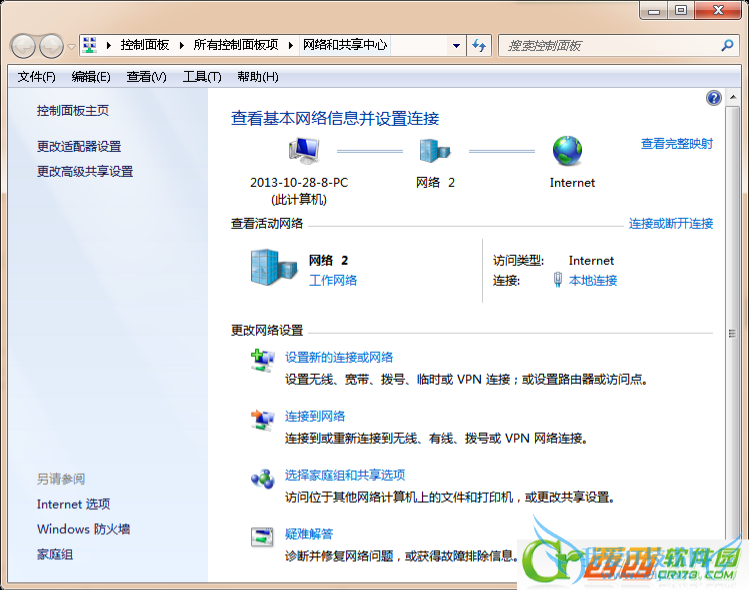Viewport: 749px width, 590px height.
Task: Click the large active network building icon
Action: pos(274,268)
